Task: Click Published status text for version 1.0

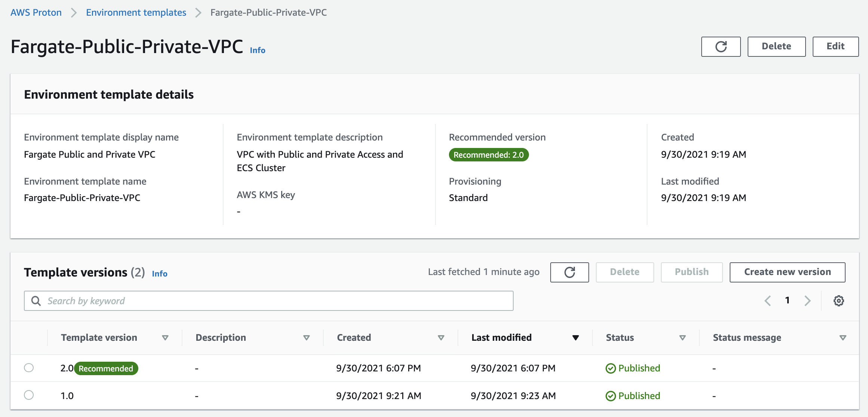Action: [639, 396]
